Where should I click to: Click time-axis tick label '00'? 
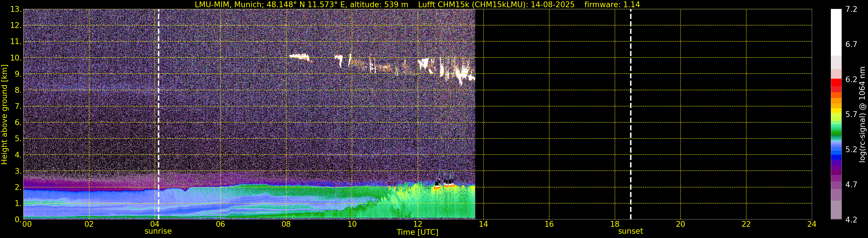pos(27,224)
